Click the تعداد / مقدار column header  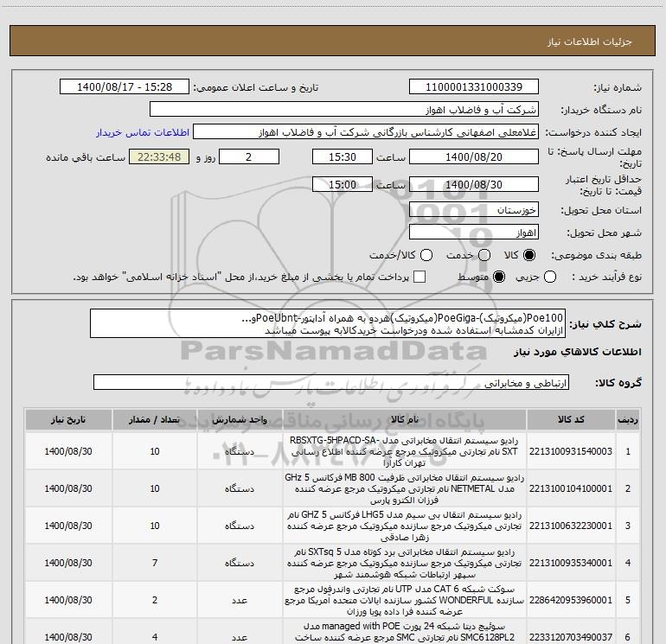155,419
